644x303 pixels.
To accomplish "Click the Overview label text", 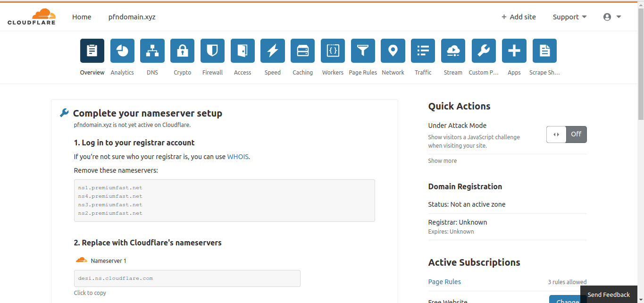I will pos(92,73).
